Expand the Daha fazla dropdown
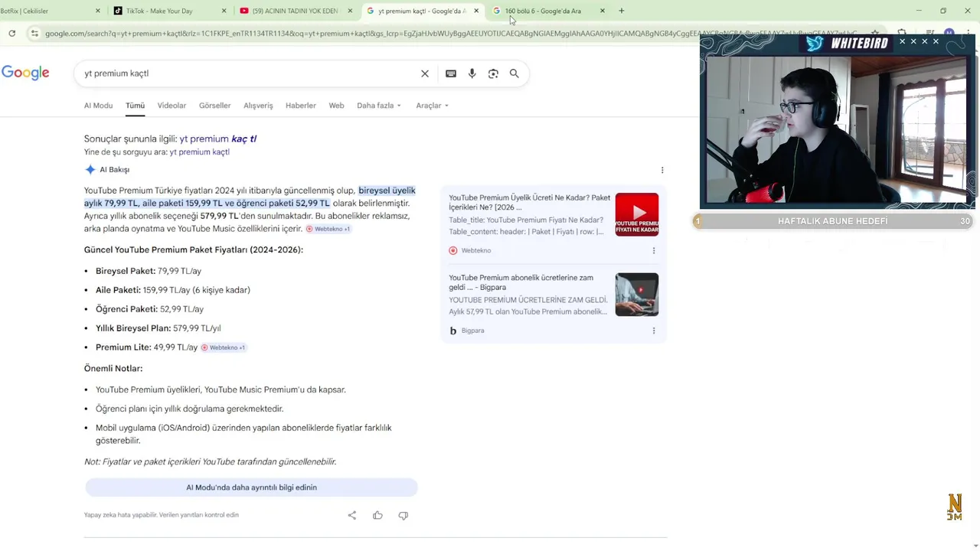This screenshot has height=551, width=980. pos(379,106)
